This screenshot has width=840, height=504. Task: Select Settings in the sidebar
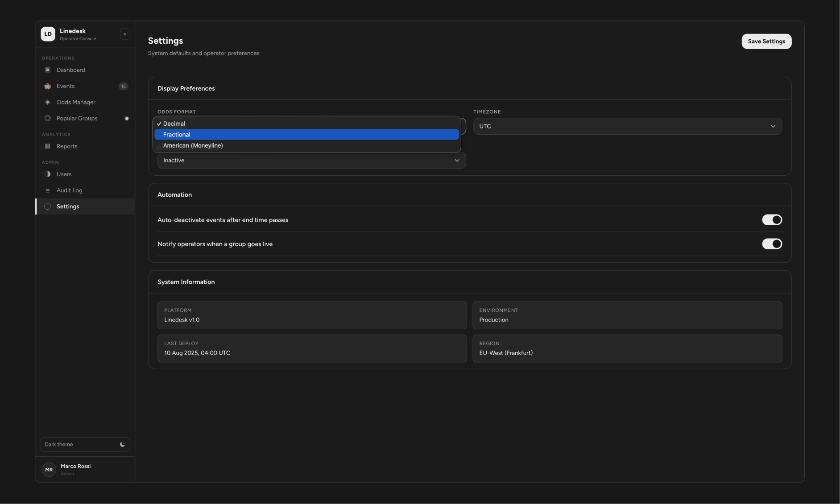click(x=85, y=207)
